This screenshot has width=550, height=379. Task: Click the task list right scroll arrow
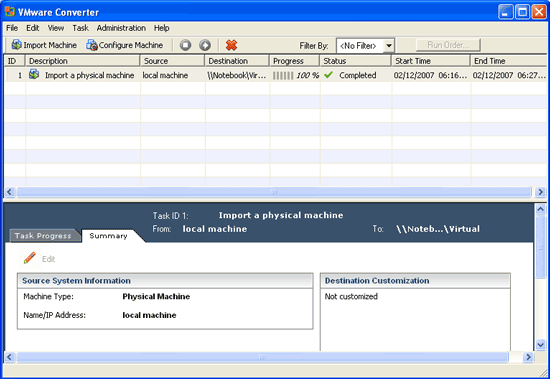coord(540,192)
